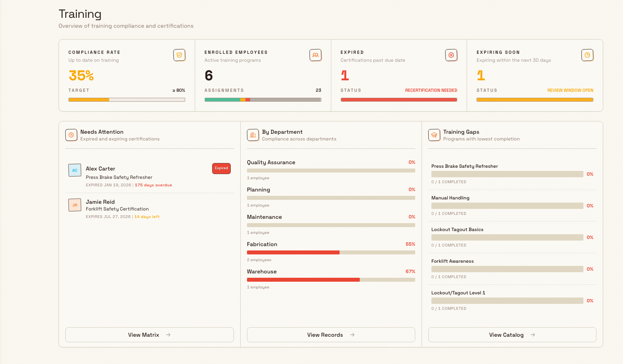
Task: Click the Manual Handling program name
Action: (x=450, y=198)
